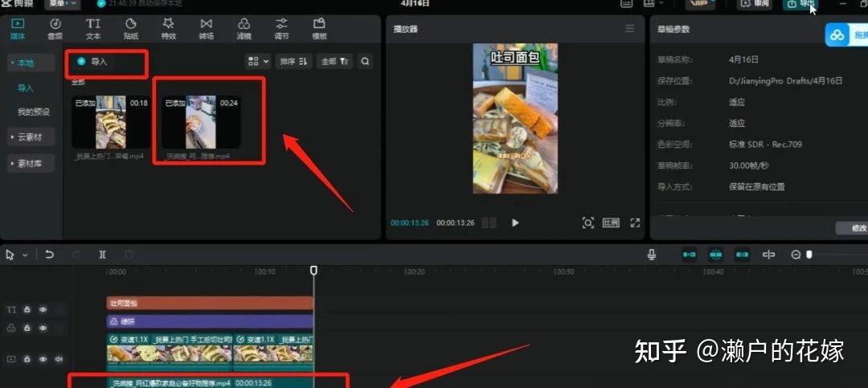Undo the last edit

pyautogui.click(x=50, y=255)
